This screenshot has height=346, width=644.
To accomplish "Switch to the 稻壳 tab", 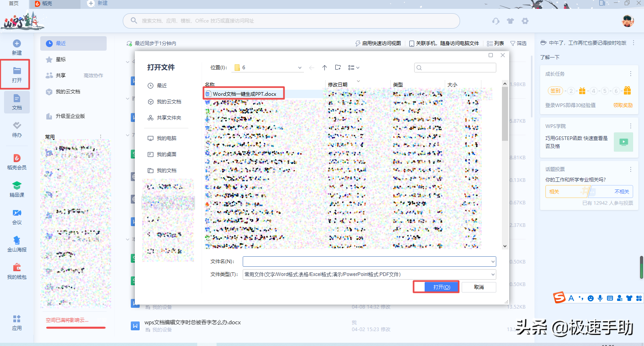I will [54, 4].
